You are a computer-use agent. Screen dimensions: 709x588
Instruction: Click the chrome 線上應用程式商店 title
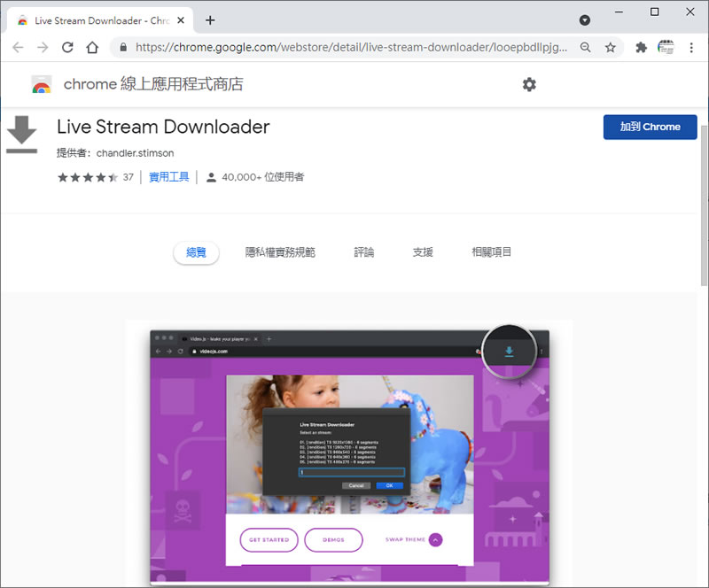pyautogui.click(x=153, y=84)
